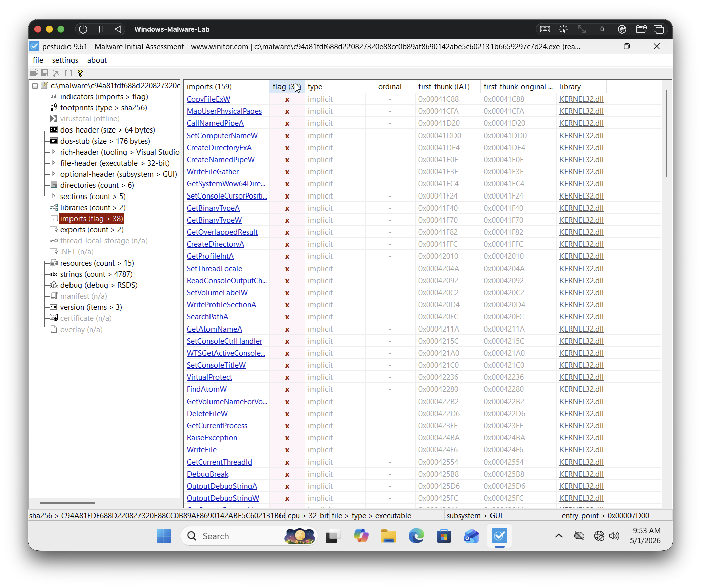This screenshot has height=588, width=701.
Task: Click the VM USB device icon
Action: [x=602, y=29]
